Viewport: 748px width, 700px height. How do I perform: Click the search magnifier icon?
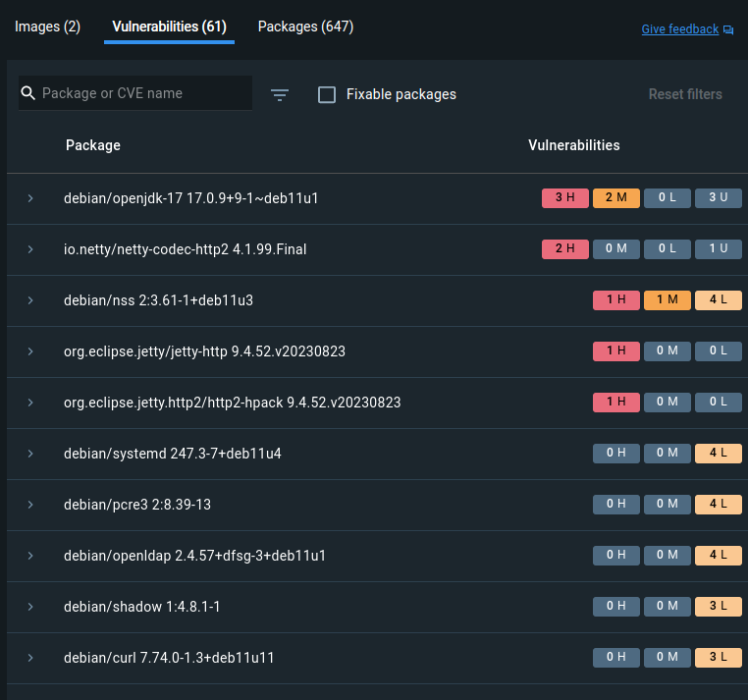pyautogui.click(x=28, y=94)
